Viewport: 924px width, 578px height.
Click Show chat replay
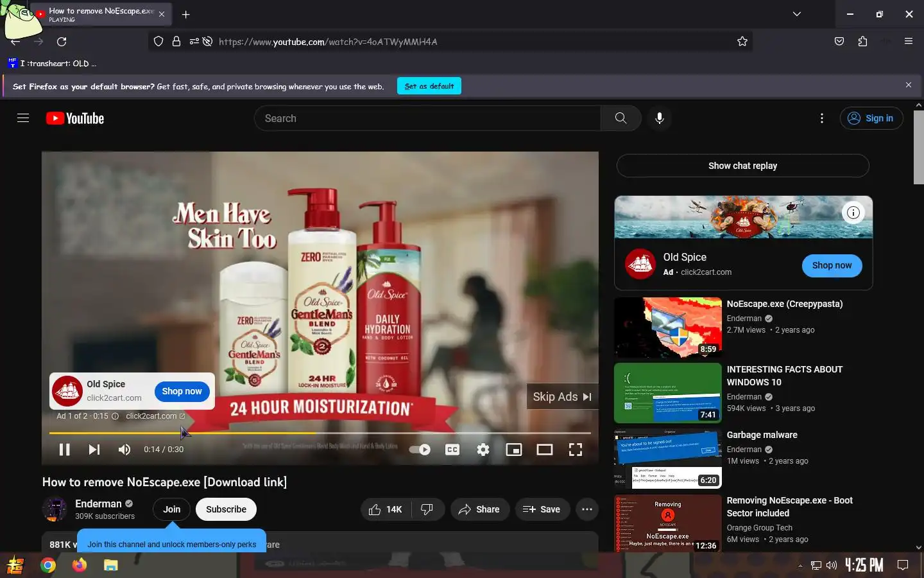point(742,166)
